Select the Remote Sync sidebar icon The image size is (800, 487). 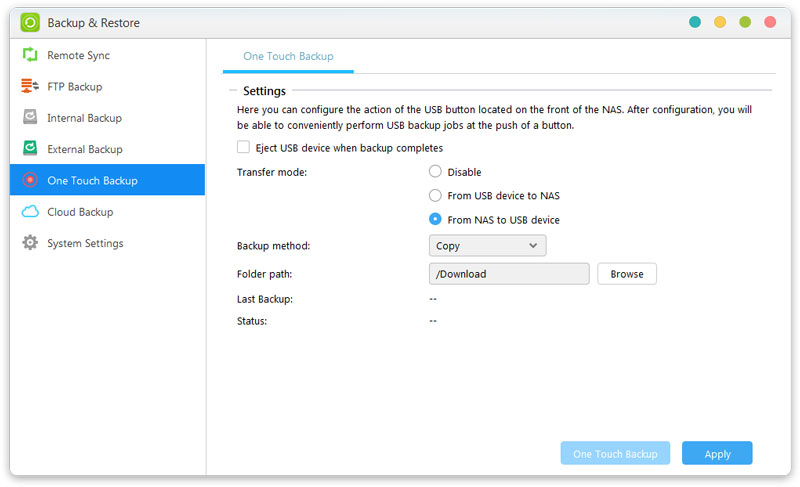coord(30,56)
